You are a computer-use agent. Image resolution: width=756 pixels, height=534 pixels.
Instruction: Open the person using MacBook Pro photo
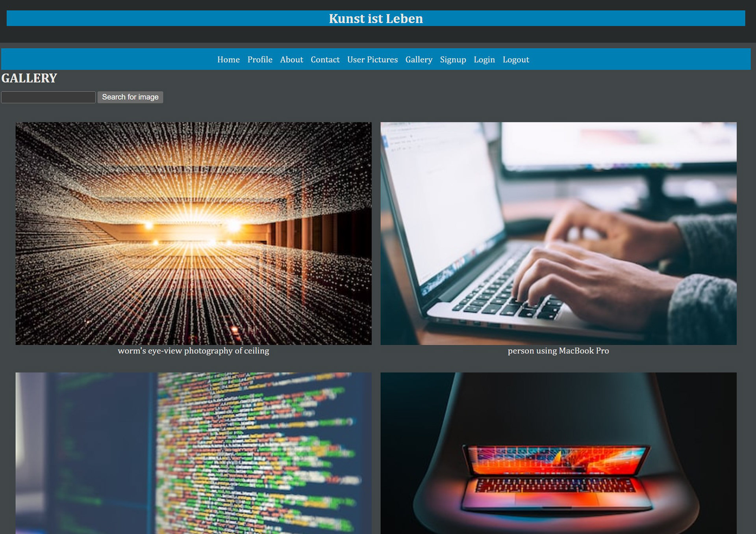pyautogui.click(x=558, y=233)
